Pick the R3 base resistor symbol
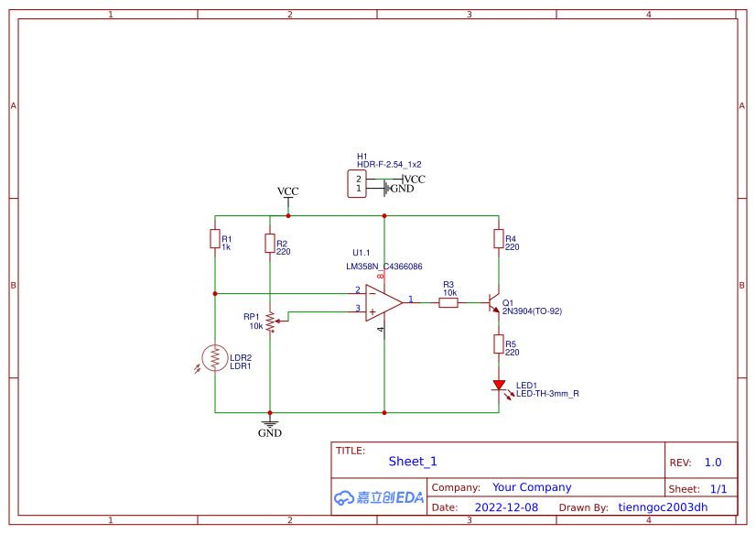The width and height of the screenshot is (756, 534). point(448,302)
